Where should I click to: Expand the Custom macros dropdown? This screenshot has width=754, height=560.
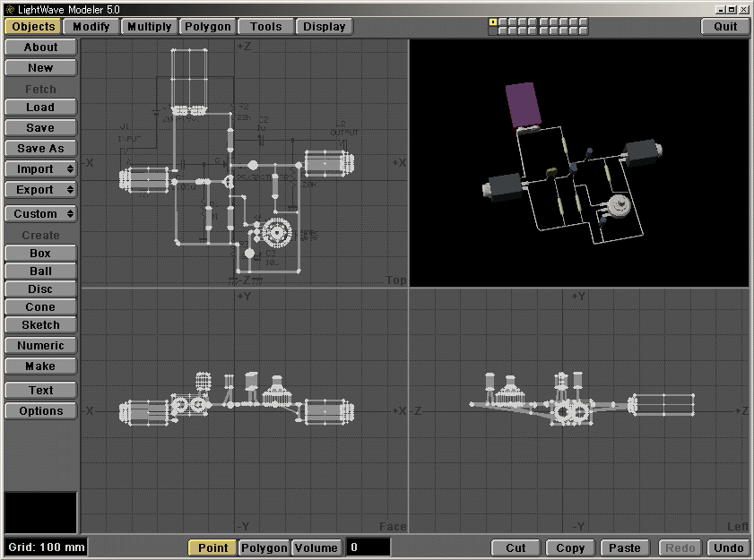(40, 214)
